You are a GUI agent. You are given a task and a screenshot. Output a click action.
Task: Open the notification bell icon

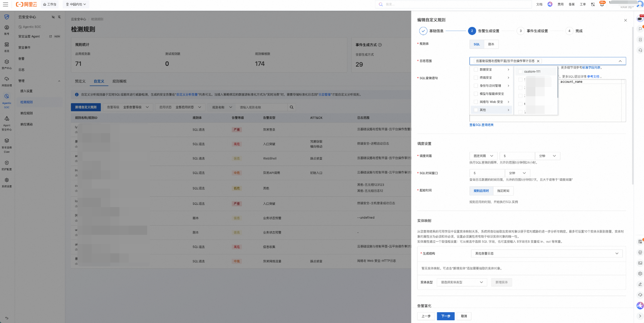[602, 4]
